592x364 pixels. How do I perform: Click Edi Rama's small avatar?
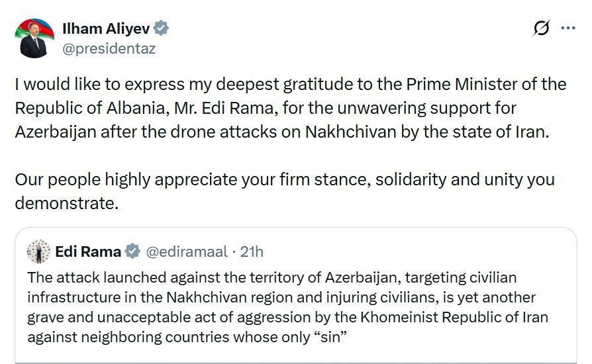tap(40, 251)
